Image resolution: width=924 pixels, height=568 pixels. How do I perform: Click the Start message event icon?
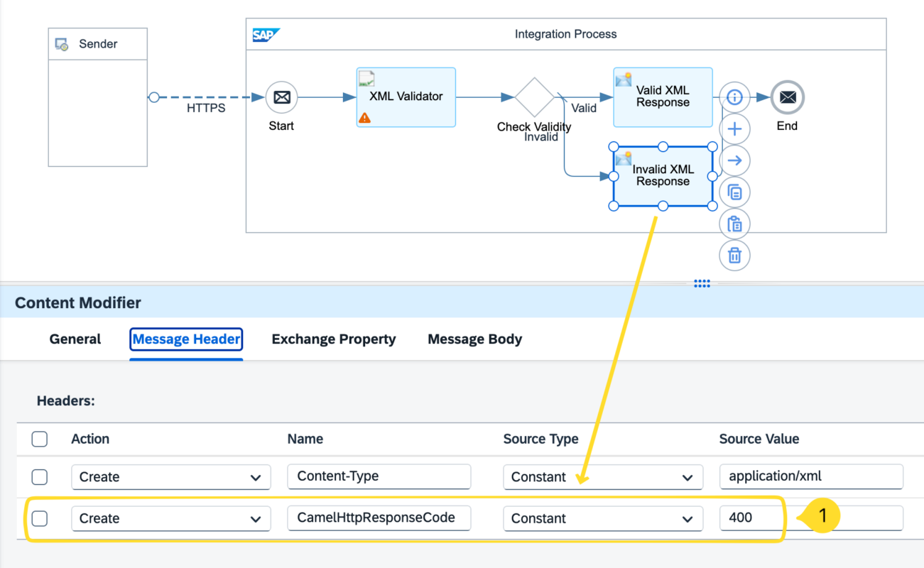pos(281,97)
